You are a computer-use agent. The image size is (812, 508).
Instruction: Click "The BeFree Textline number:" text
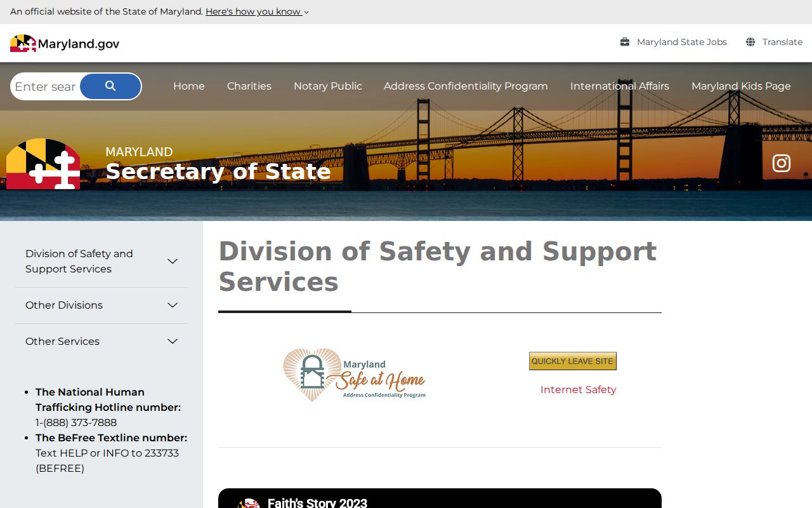[x=112, y=438]
